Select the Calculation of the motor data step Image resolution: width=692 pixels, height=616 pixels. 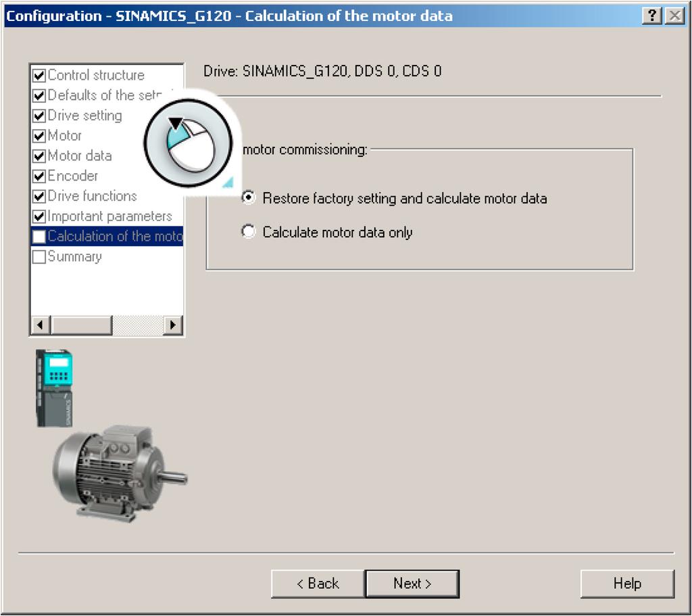[115, 237]
